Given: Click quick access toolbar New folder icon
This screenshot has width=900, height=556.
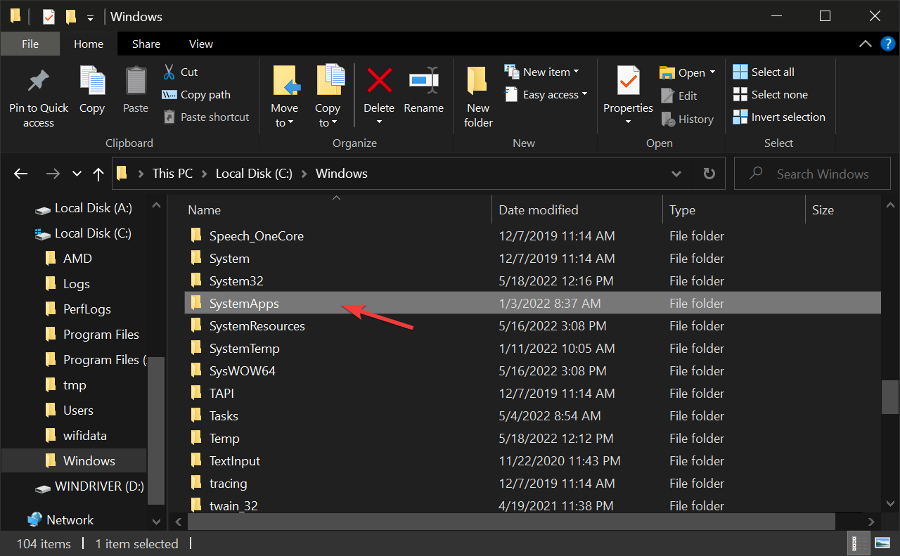Looking at the screenshot, I should point(71,17).
